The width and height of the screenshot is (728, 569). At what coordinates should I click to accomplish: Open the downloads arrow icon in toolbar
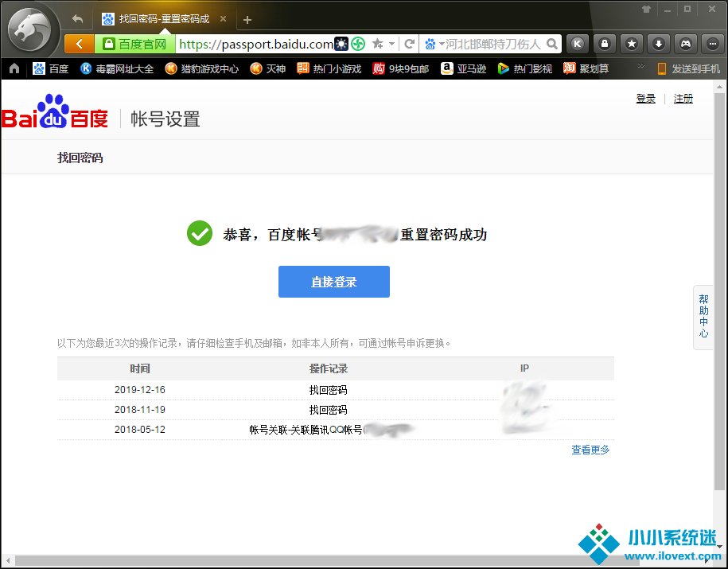[659, 44]
